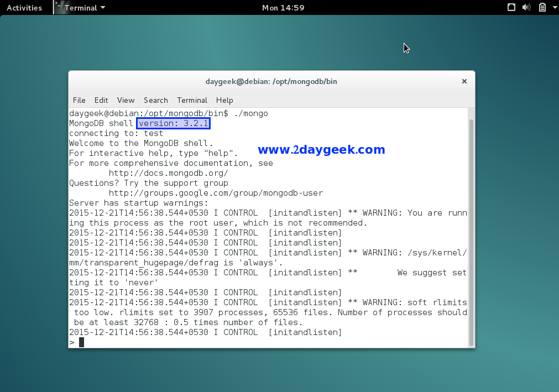Click the 'version: 3.2.1' text
This screenshot has height=392, width=559.
click(173, 123)
